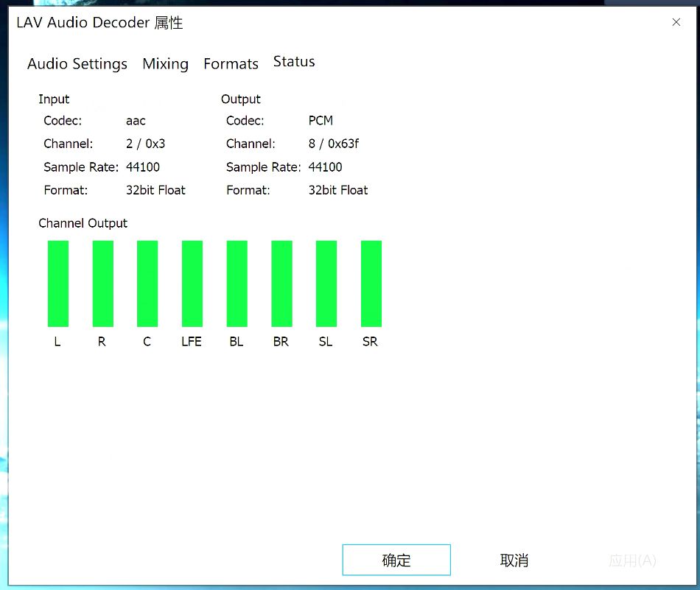Click output channel value '8 / 0x63f'
The width and height of the screenshot is (700, 590).
pos(334,144)
